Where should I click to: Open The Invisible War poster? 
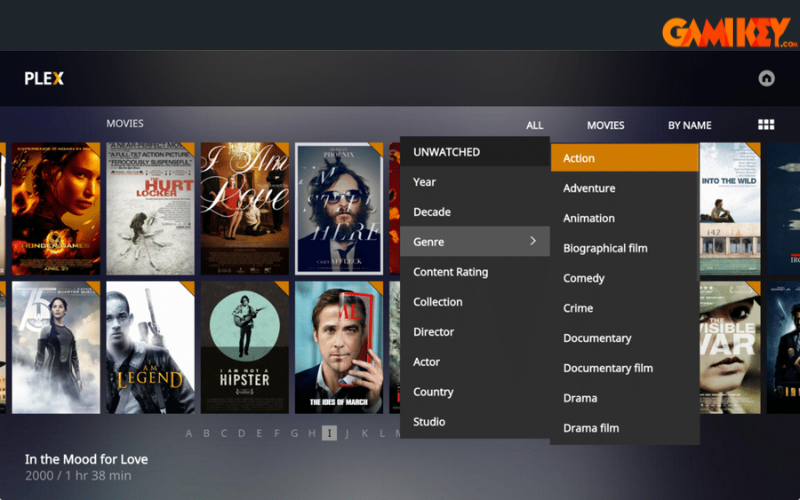(x=730, y=347)
